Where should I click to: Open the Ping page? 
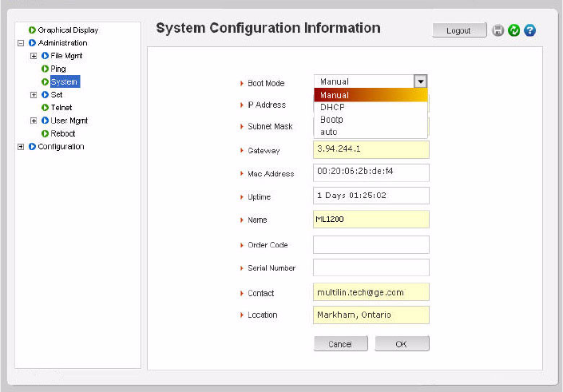click(x=58, y=69)
